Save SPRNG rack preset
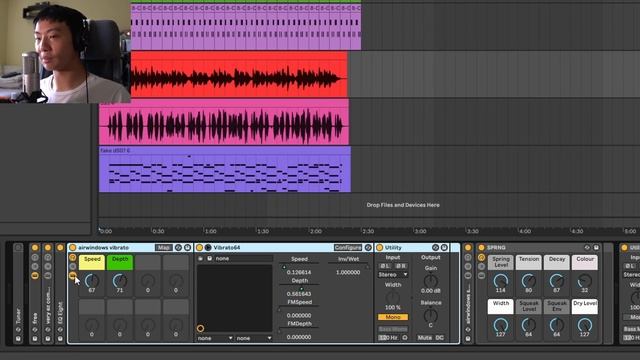This screenshot has width=640, height=360. [596, 248]
